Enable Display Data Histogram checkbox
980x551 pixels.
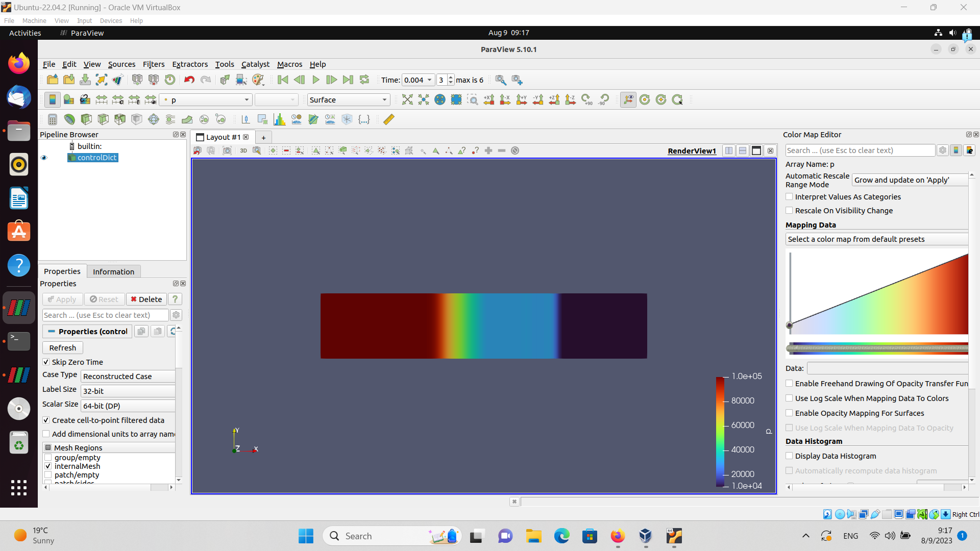[789, 456]
